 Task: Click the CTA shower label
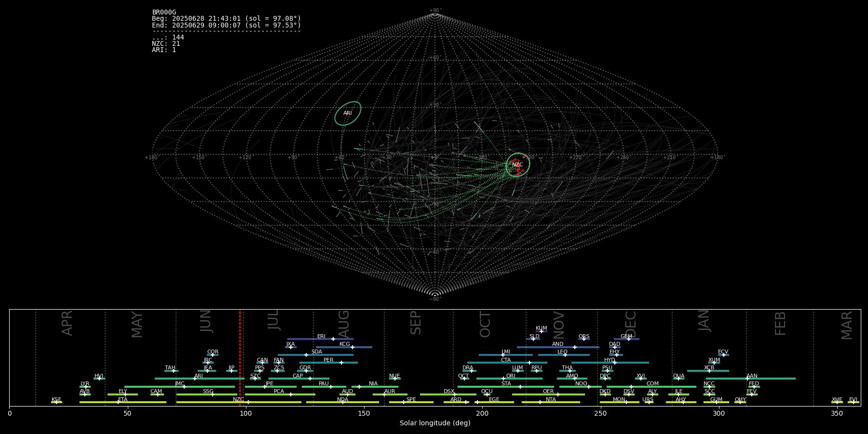point(506,360)
